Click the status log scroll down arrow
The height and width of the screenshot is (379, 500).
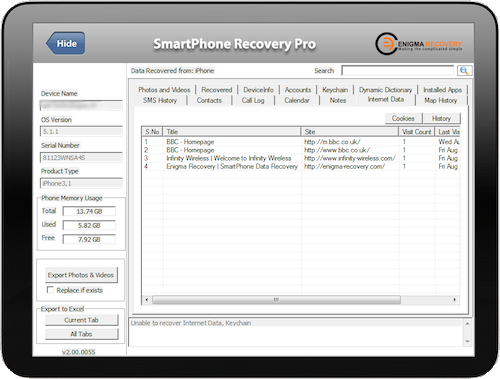pos(467,341)
